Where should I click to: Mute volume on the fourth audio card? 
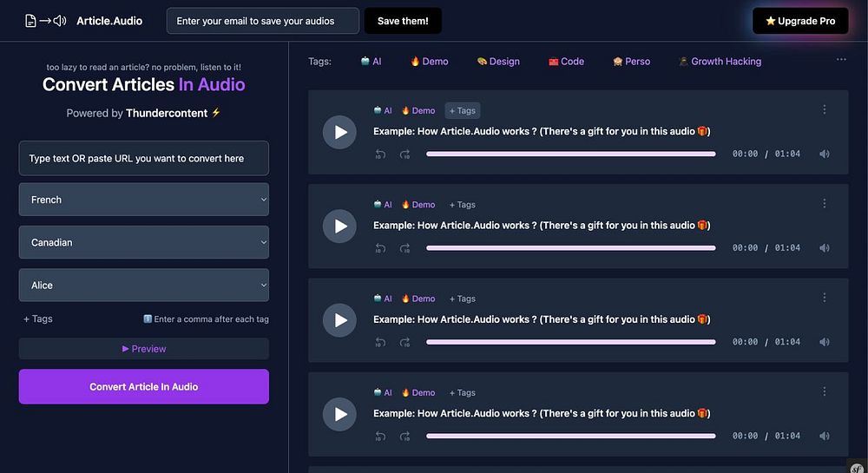825,436
